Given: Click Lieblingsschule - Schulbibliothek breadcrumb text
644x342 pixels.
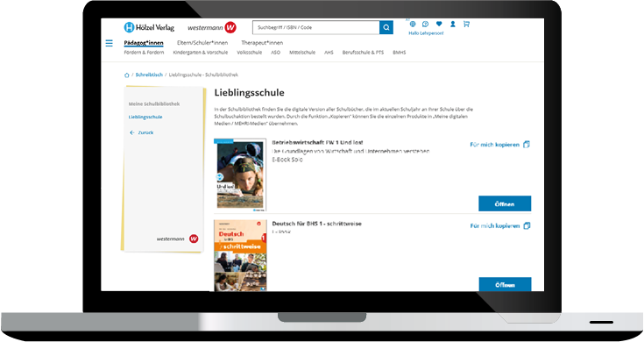Looking at the screenshot, I should 203,75.
